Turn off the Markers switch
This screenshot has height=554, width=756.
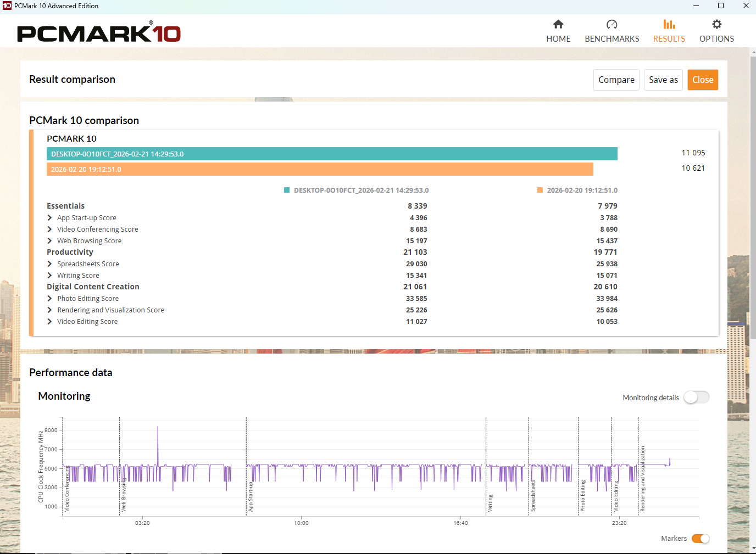click(x=701, y=539)
